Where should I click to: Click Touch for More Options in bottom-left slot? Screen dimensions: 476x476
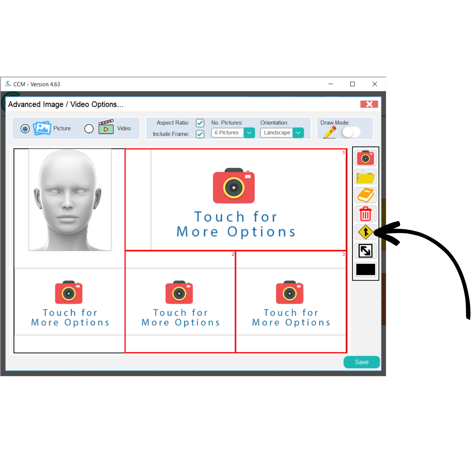[70, 318]
